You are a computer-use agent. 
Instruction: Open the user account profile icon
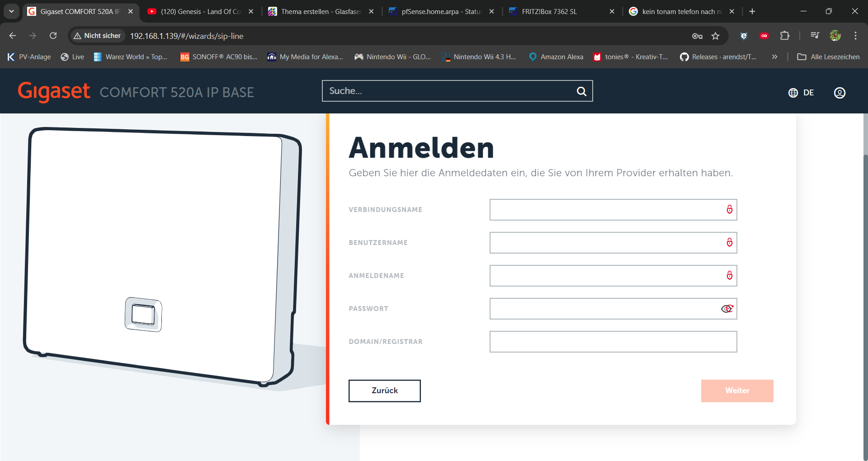pos(840,93)
